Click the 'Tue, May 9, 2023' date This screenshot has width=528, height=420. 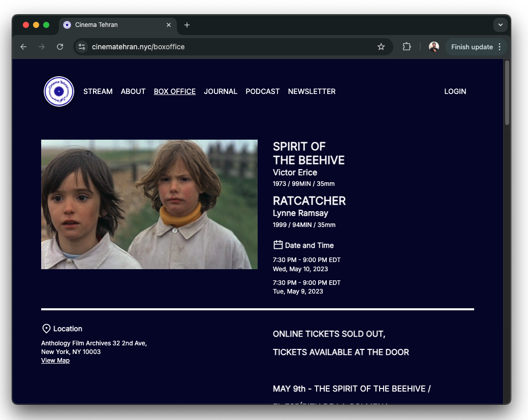tap(298, 292)
